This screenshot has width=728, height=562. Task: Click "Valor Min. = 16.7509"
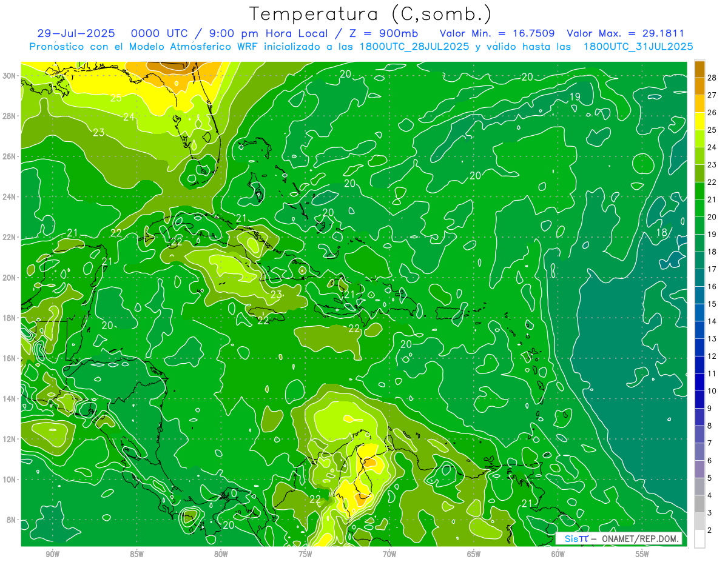497,33
